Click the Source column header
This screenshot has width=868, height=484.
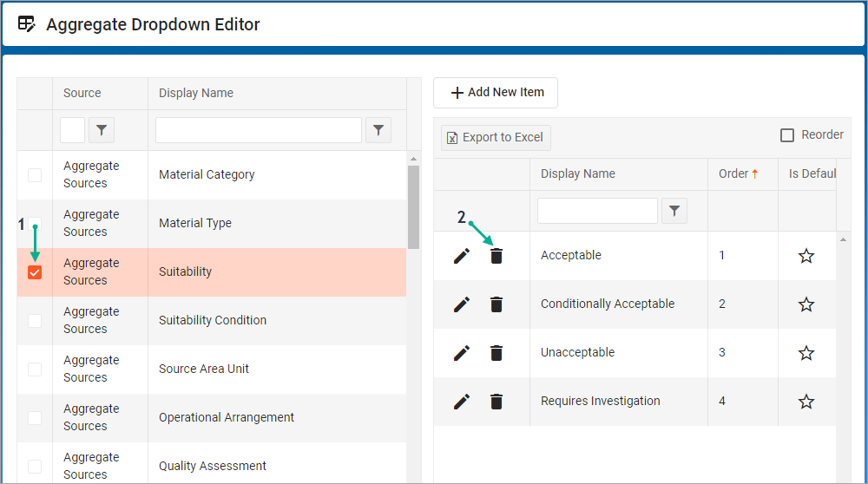[82, 93]
